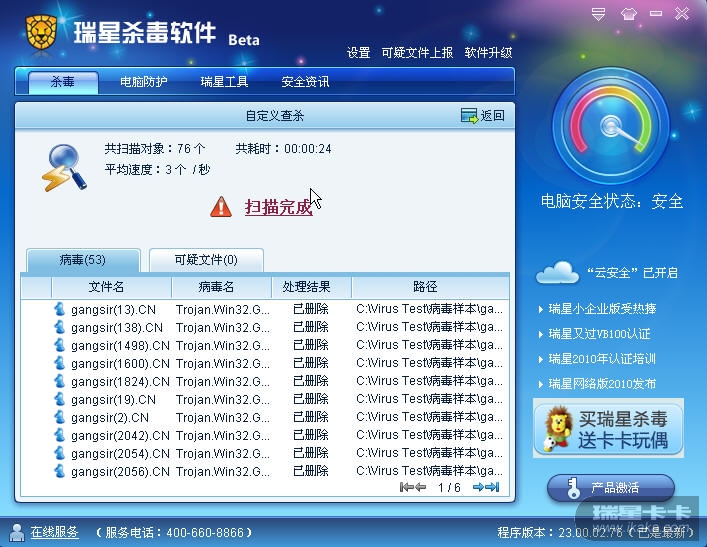Image resolution: width=707 pixels, height=547 pixels.
Task: Click the 返回 button text
Action: [x=492, y=116]
